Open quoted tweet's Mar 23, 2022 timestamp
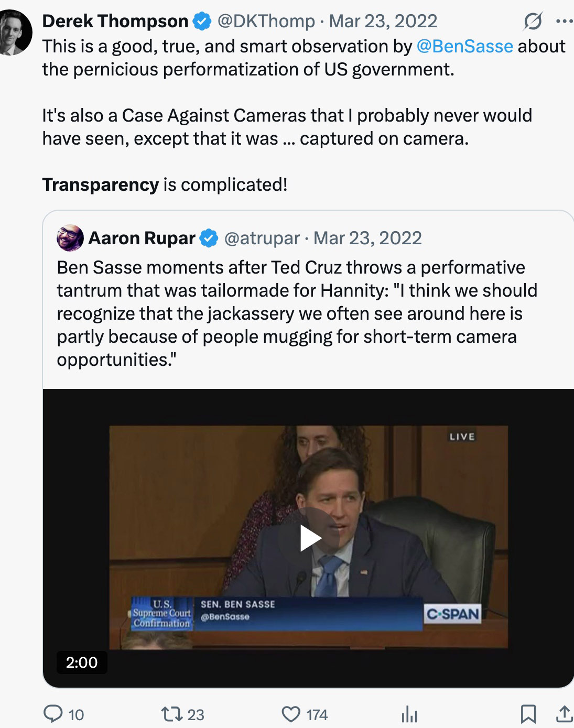Image resolution: width=574 pixels, height=728 pixels. coord(367,238)
